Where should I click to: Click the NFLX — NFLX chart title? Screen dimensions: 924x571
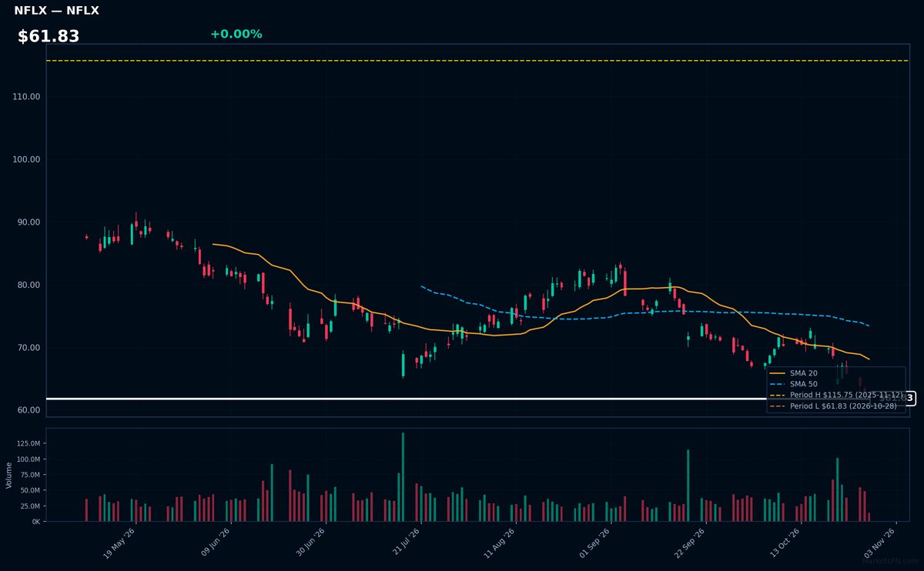pos(56,11)
